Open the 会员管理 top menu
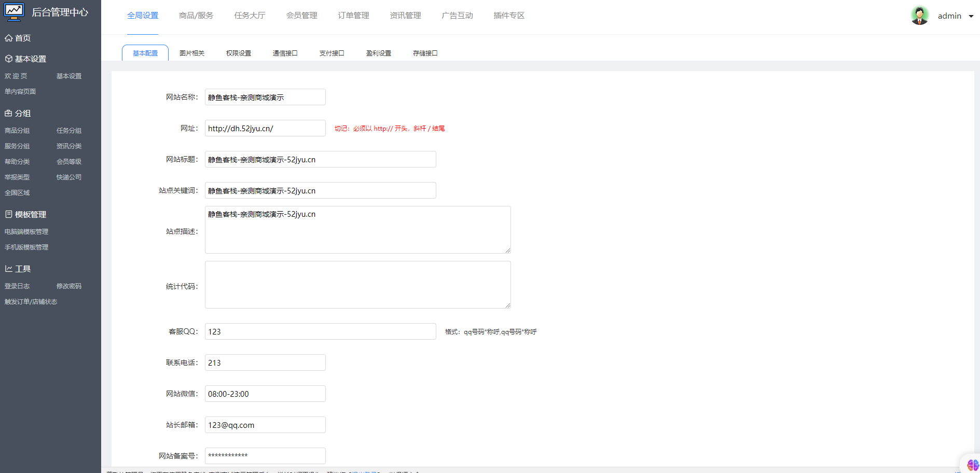Image resolution: width=980 pixels, height=473 pixels. [x=301, y=16]
